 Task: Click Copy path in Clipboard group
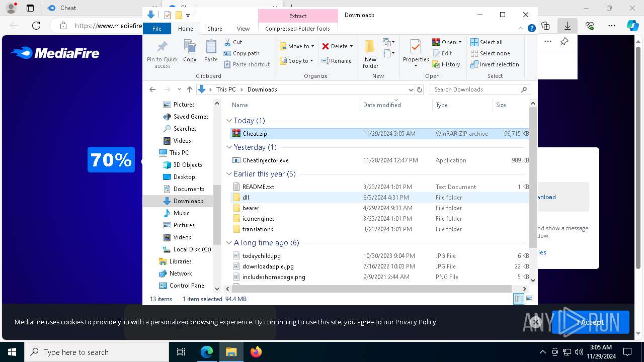coord(242,53)
